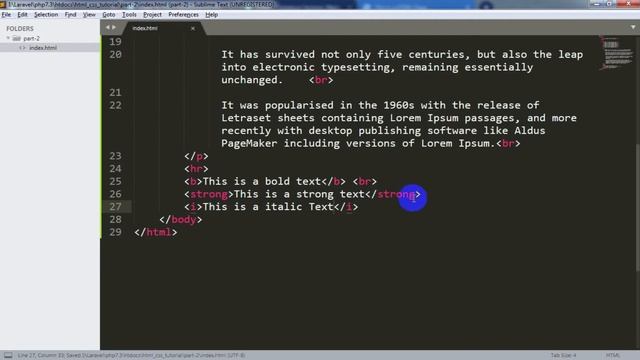Open the tab list dropdown arrow
The height and width of the screenshot is (360, 640).
[x=633, y=27]
